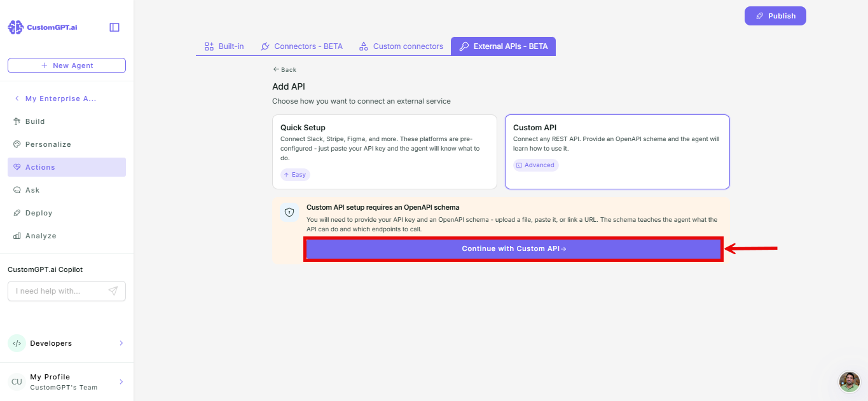
Task: Go Back to the previous step
Action: pos(284,70)
